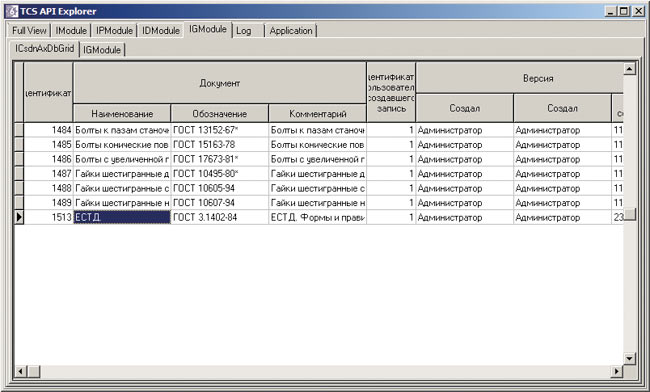Click the vertical scrollbar thumb
650x392 pixels.
(x=630, y=214)
